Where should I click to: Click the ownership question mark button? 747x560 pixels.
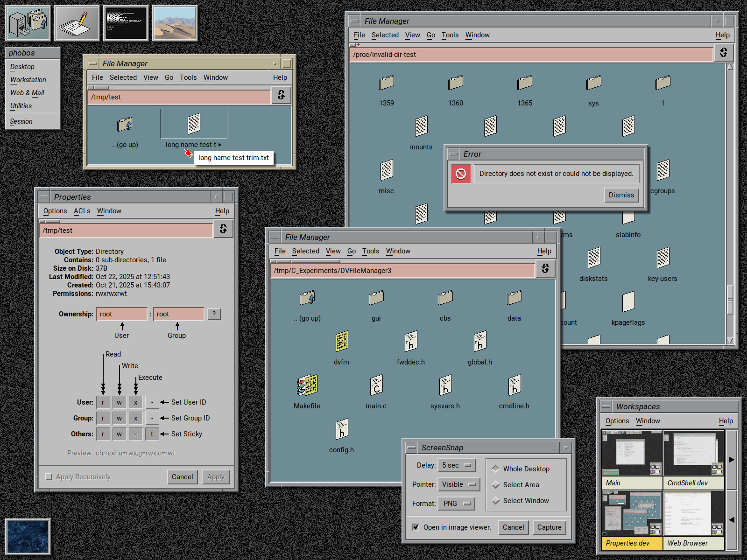[214, 314]
